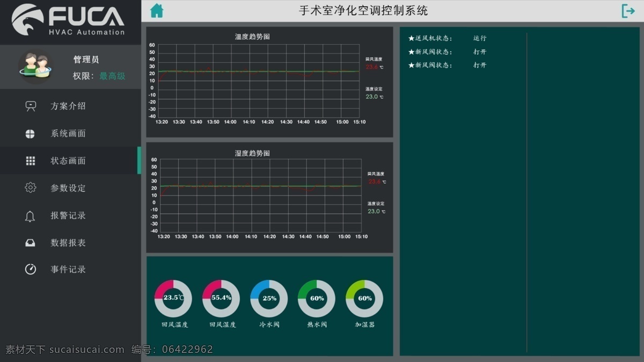Viewport: 644px width, 362px height.
Task: Click the 报警记录 bell icon
Action: [30, 216]
